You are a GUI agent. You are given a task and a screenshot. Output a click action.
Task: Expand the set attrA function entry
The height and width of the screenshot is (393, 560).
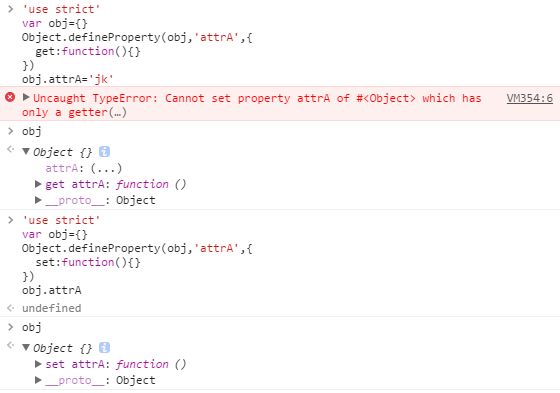tap(38, 364)
